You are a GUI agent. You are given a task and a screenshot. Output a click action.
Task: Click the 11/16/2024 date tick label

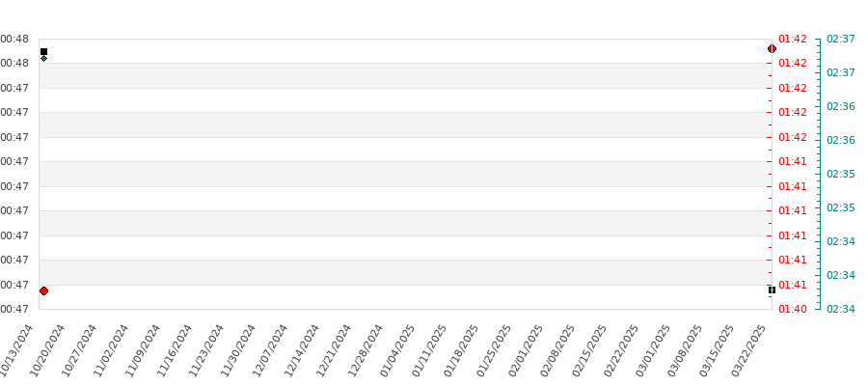coord(175,350)
